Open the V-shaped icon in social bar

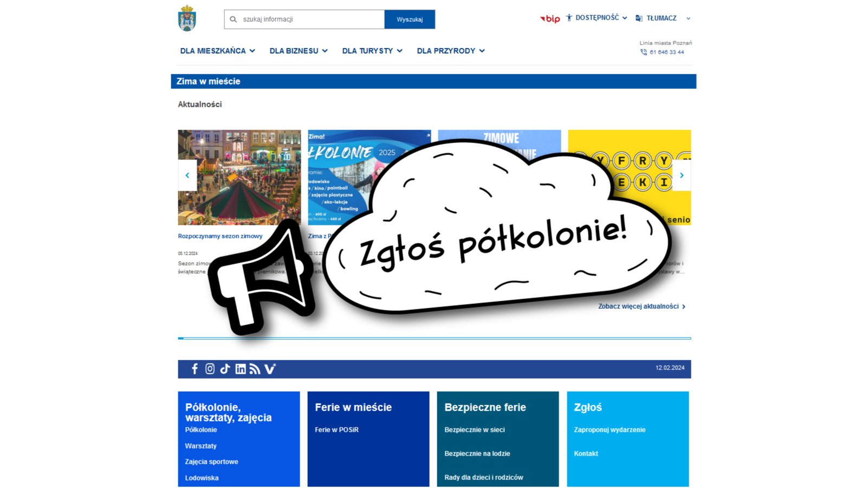(270, 369)
